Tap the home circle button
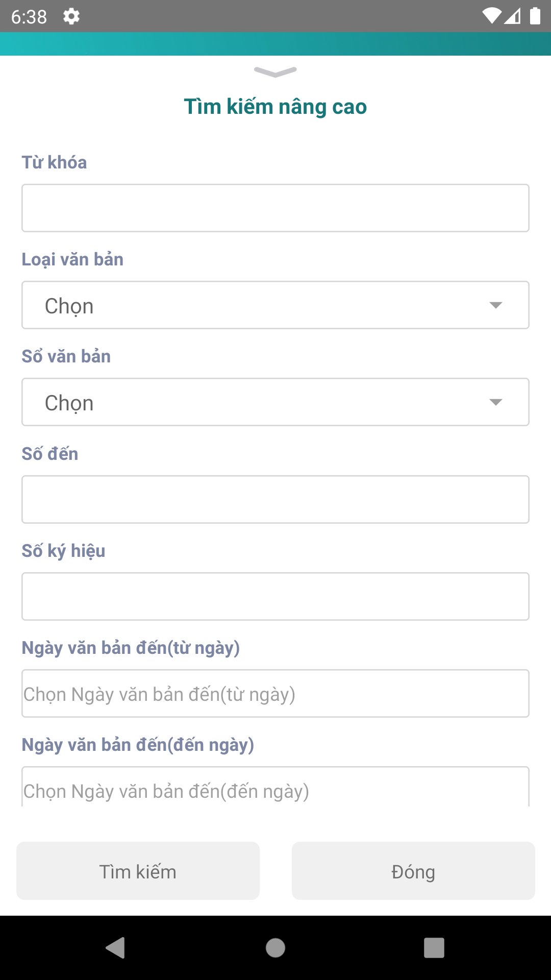Viewport: 551px width, 980px height. [x=275, y=949]
